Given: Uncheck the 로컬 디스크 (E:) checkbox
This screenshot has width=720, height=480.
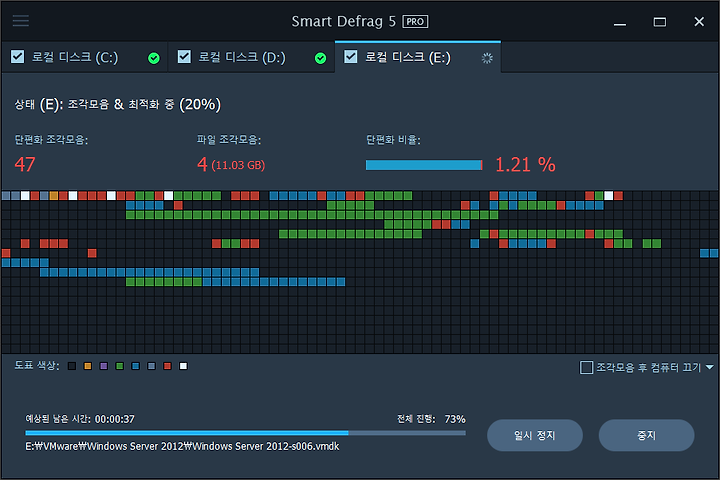Looking at the screenshot, I should tap(351, 56).
